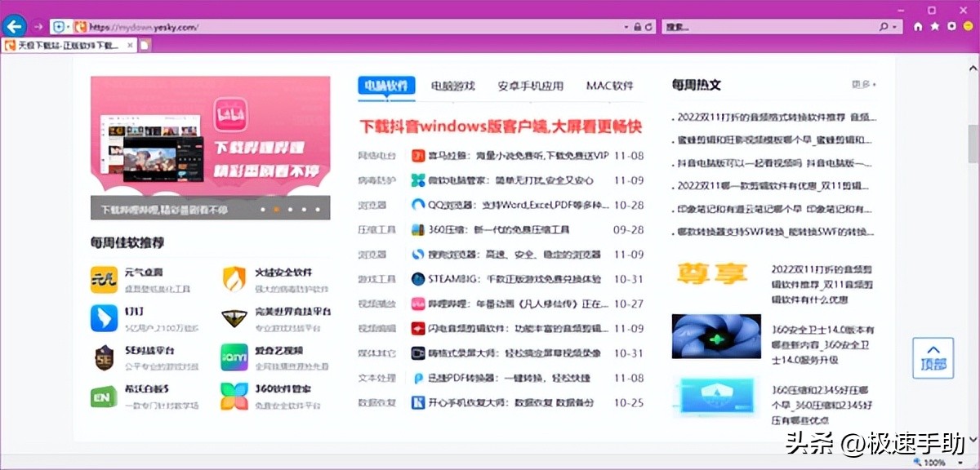Open Favorites via the star icon

point(934,25)
